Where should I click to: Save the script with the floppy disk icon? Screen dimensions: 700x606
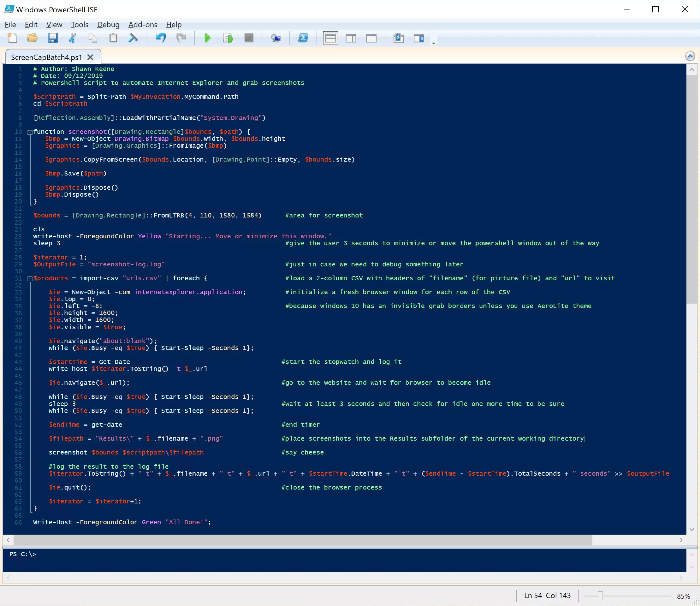point(52,38)
